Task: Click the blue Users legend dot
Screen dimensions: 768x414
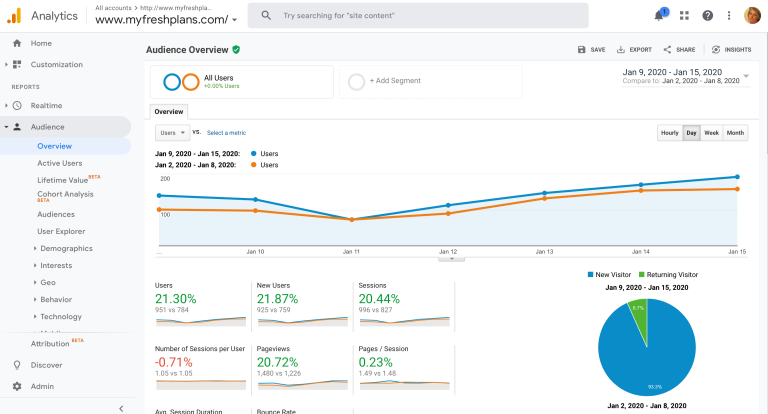Action: pyautogui.click(x=254, y=153)
